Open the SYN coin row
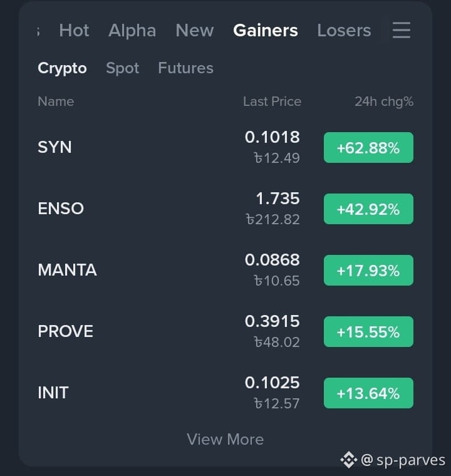The width and height of the screenshot is (451, 476). tap(225, 147)
